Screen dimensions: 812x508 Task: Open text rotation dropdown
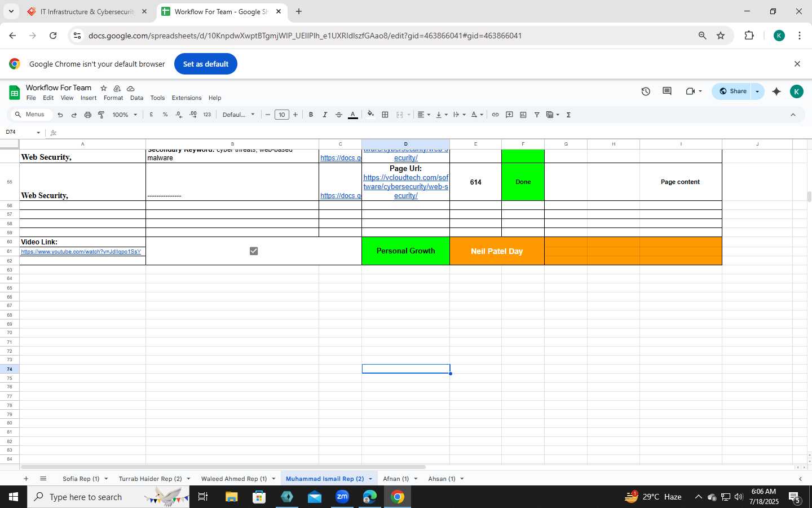click(477, 115)
